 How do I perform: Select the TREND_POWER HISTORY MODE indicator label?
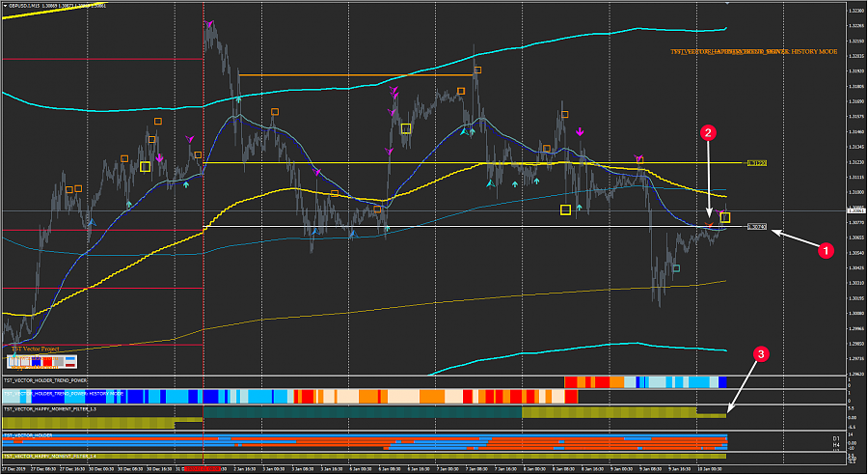pos(64,394)
